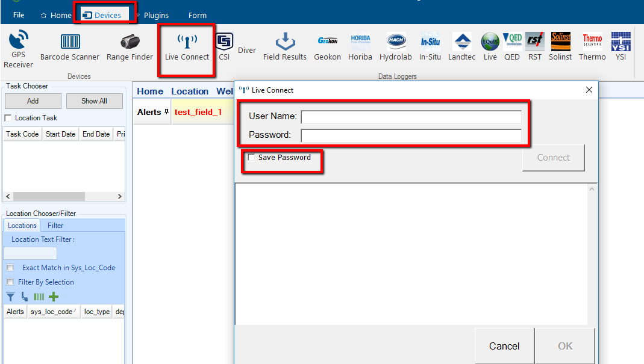This screenshot has width=644, height=364.
Task: Sort by the sys_loc_code column header
Action: 53,312
